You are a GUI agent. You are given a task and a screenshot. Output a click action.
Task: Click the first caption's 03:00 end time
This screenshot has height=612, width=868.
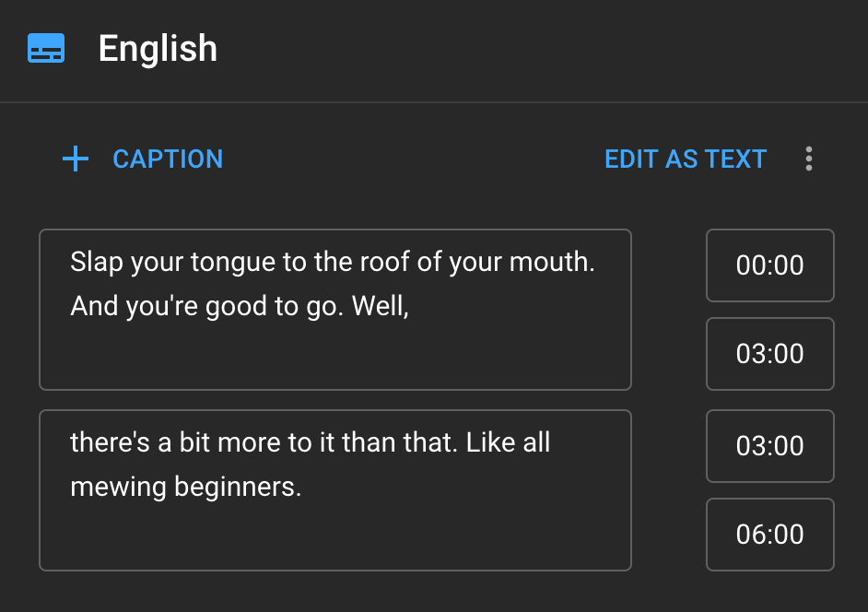click(769, 354)
